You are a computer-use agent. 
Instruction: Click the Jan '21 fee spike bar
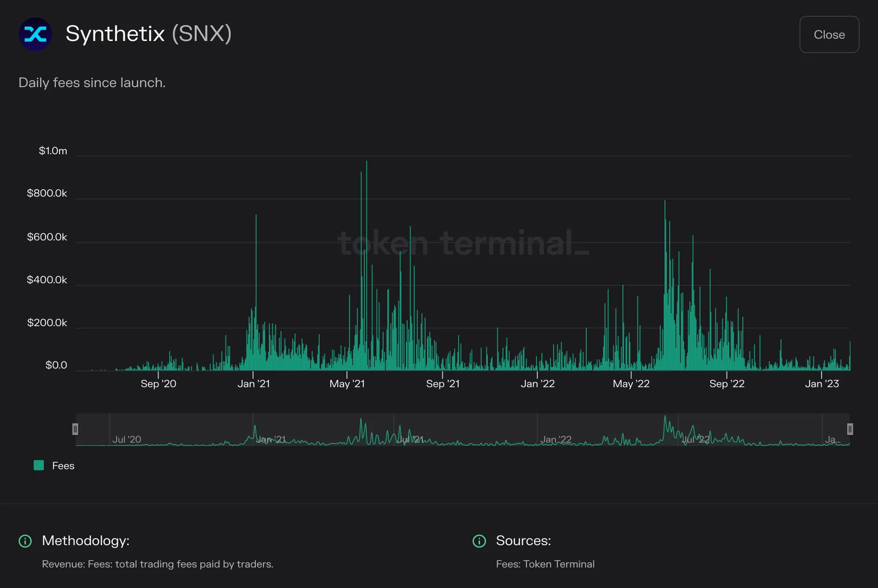256,293
